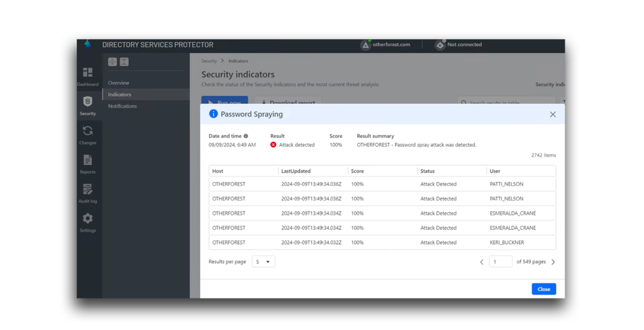Screen dimensions: 644x330
Task: Click the collapse-all icon above Overview
Action: tap(124, 62)
